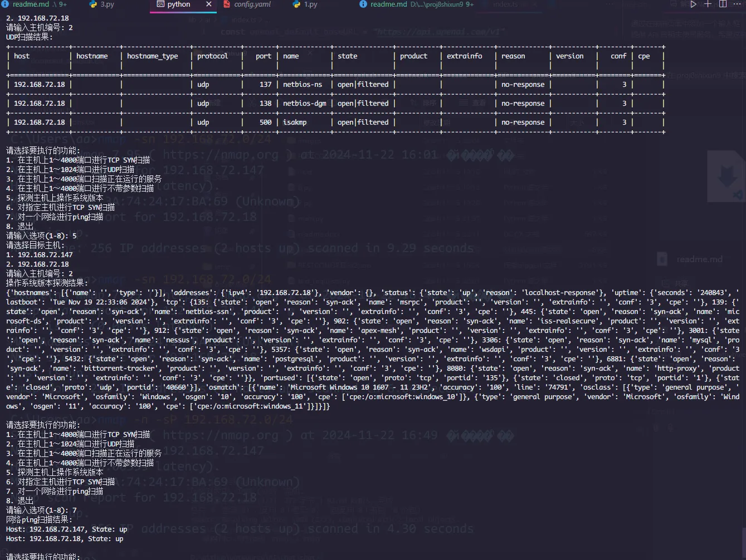Click the 'UDP扫描结果:' output line
Screen dimensions: 746x560
coord(30,37)
